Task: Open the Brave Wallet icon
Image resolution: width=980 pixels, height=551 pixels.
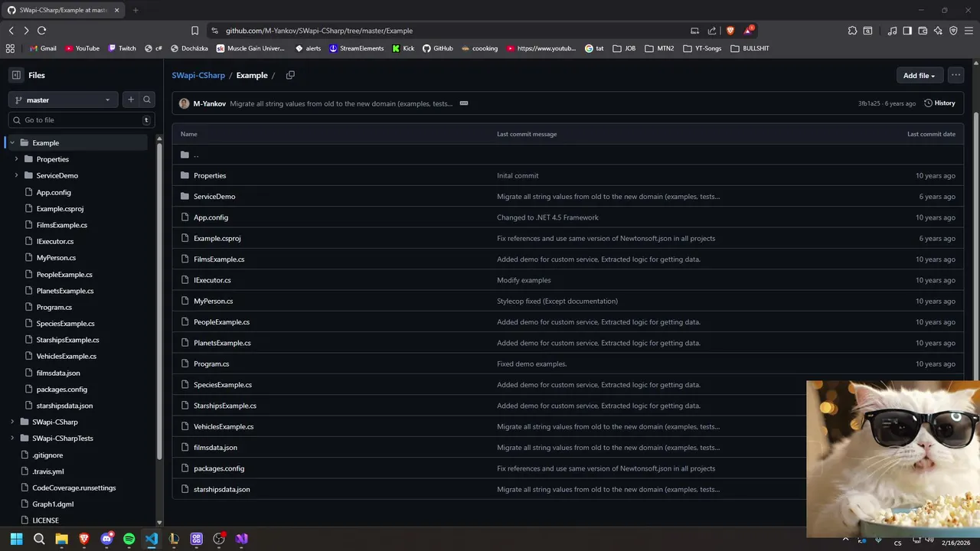Action: [x=923, y=31]
